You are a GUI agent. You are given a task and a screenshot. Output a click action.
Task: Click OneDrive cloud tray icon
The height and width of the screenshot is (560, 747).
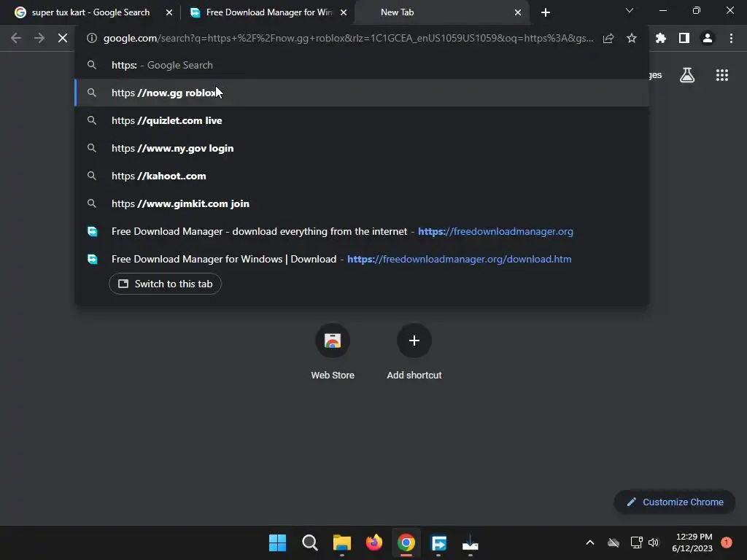[x=613, y=542]
